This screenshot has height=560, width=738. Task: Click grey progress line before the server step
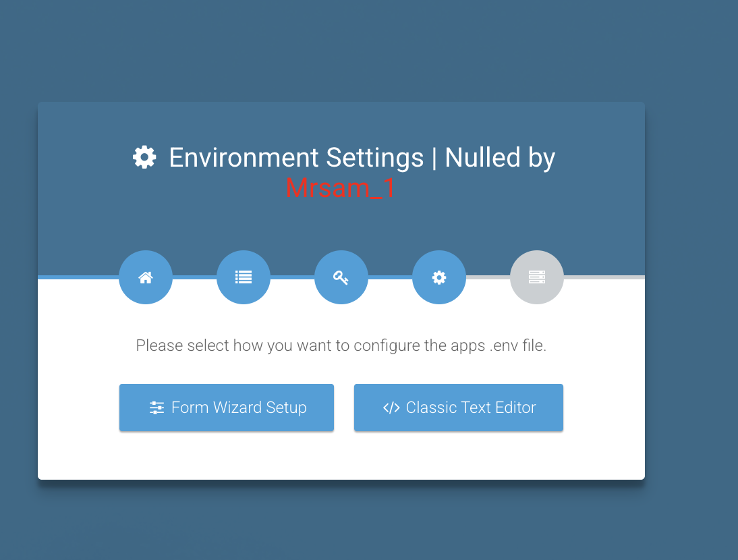(488, 277)
